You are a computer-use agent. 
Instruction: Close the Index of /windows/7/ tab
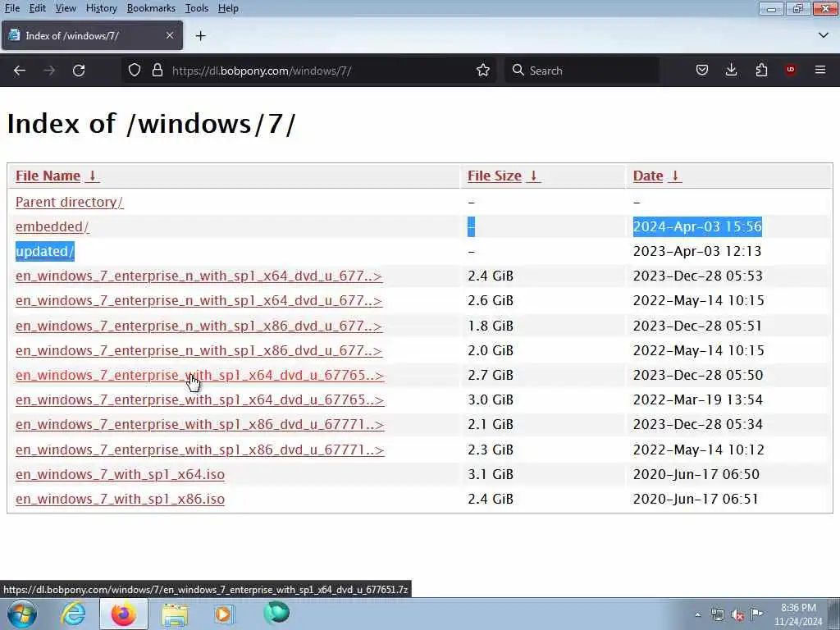click(170, 35)
